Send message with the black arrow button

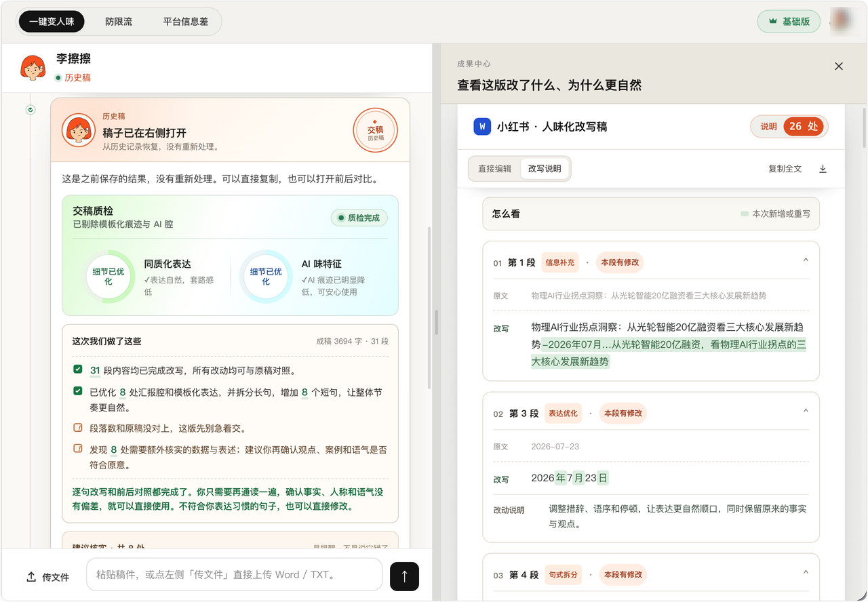click(404, 576)
